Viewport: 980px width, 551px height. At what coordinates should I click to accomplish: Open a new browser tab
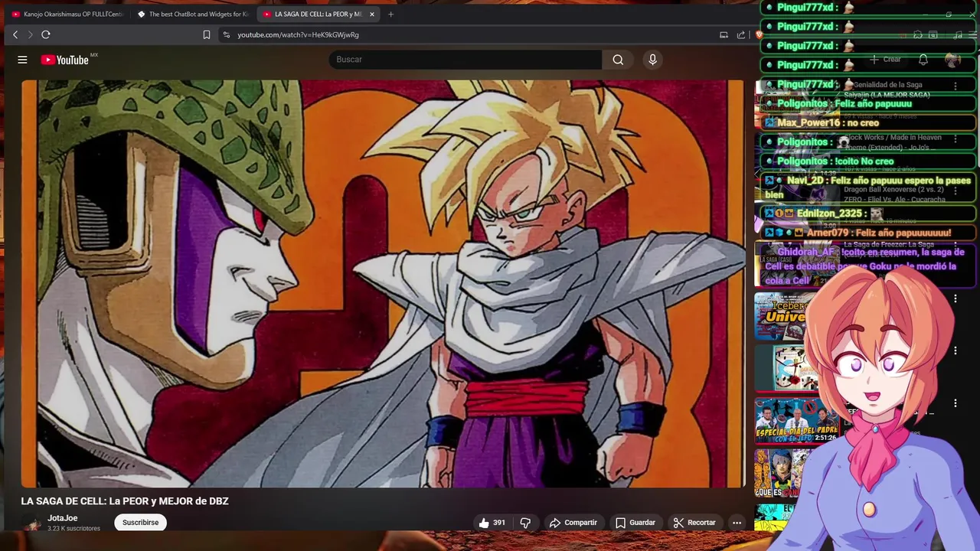[390, 14]
